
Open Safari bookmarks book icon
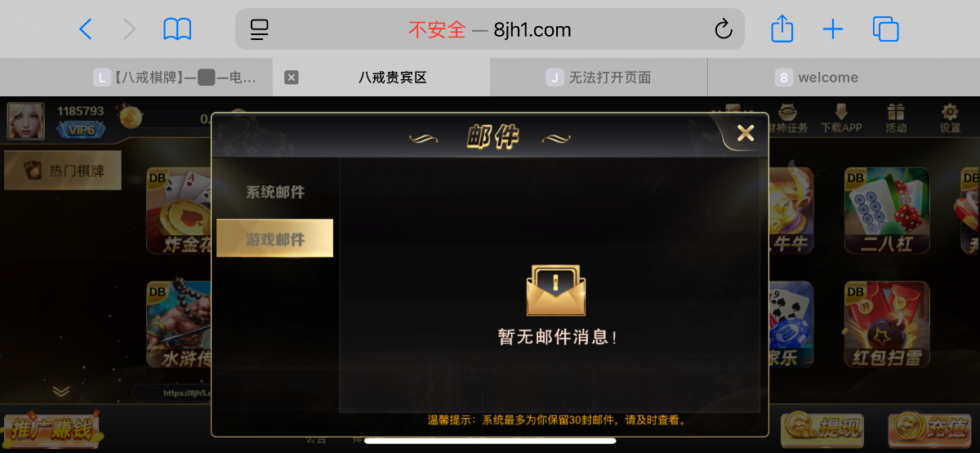click(x=177, y=30)
